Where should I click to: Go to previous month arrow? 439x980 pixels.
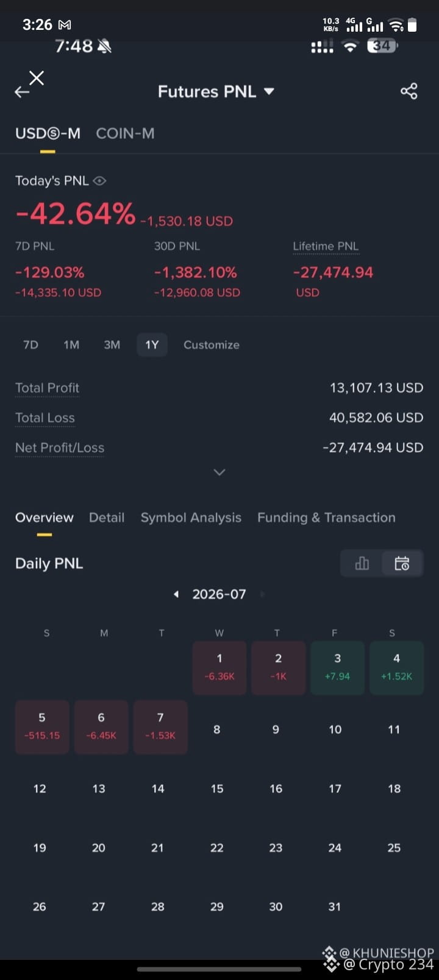(x=176, y=594)
